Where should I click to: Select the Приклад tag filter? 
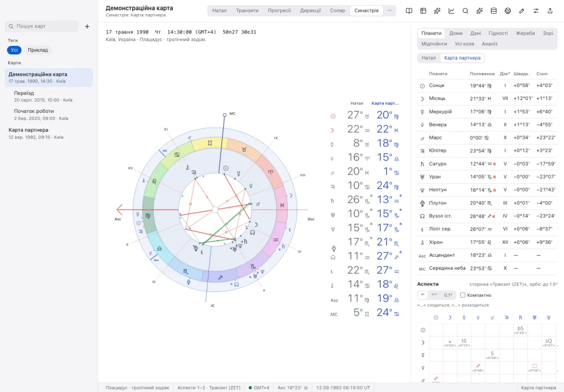tap(38, 50)
